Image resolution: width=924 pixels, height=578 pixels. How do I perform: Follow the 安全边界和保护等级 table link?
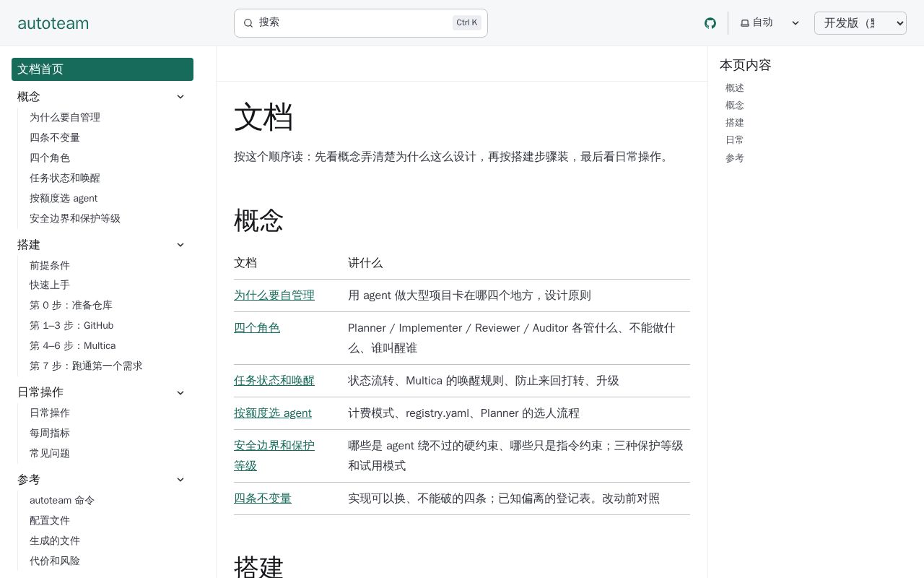[x=274, y=456]
